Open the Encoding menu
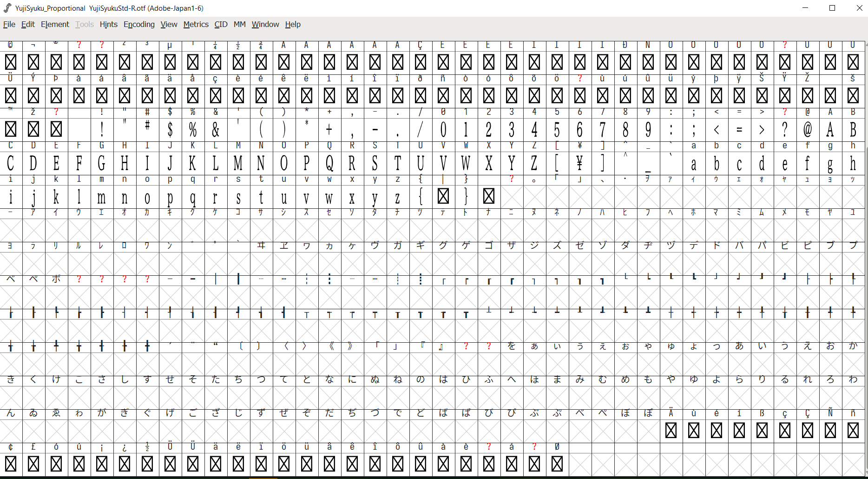This screenshot has height=479, width=868. (x=139, y=24)
